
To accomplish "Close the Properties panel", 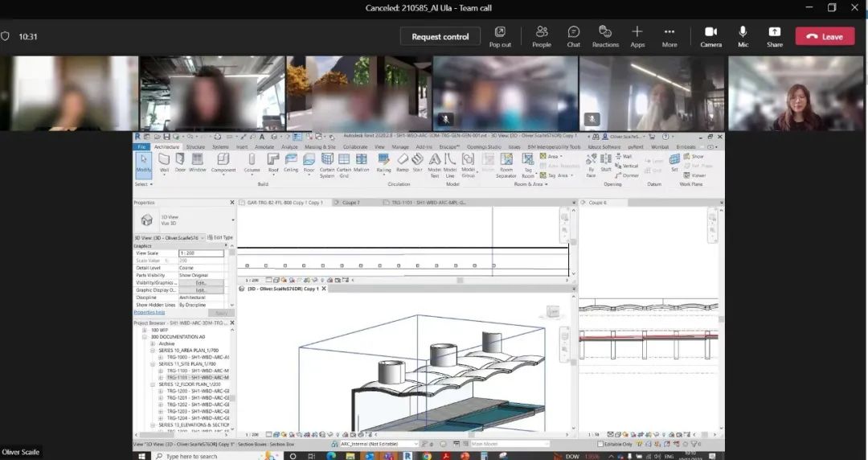I will pyautogui.click(x=232, y=203).
